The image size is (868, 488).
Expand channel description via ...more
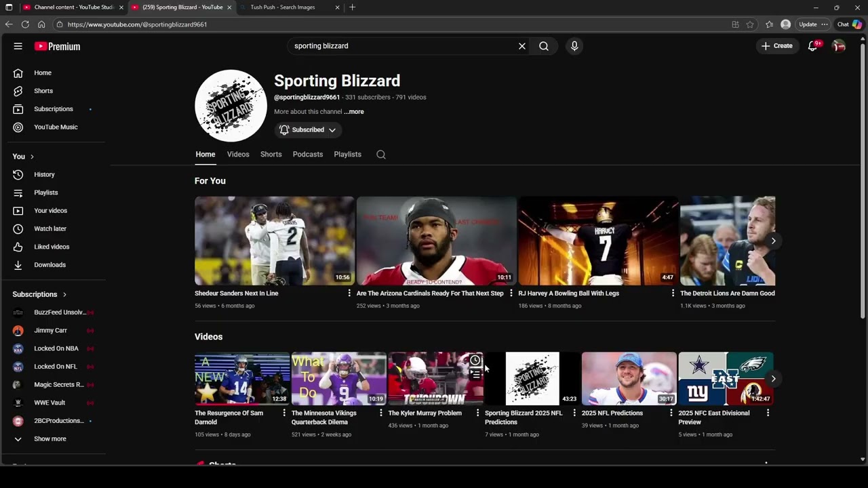coord(353,112)
